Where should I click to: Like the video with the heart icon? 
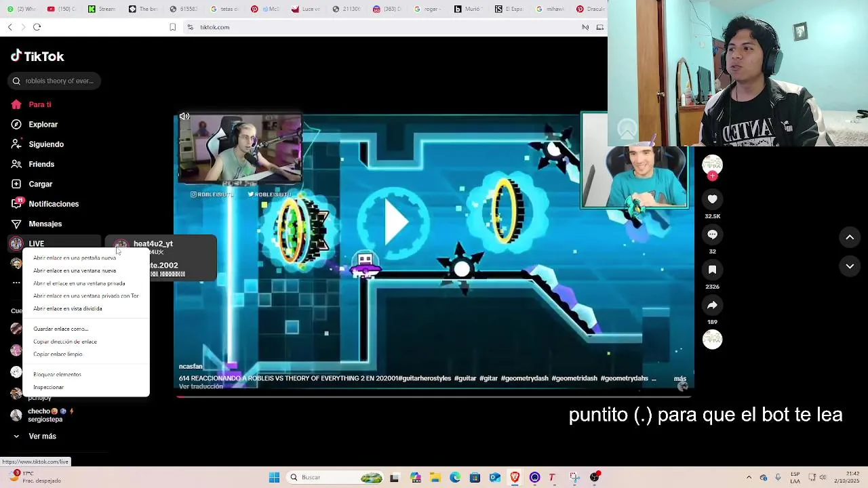point(712,199)
